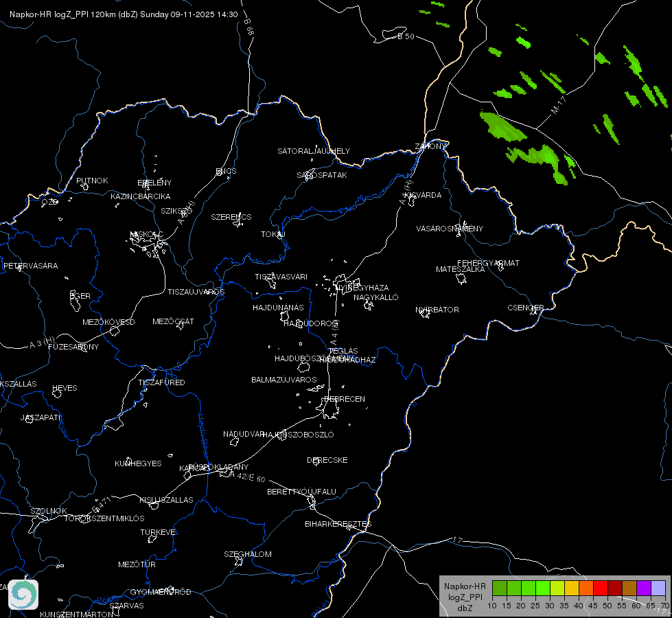Click the BIHARKERESZTES town label
This screenshot has width=672, height=618.
point(338,524)
